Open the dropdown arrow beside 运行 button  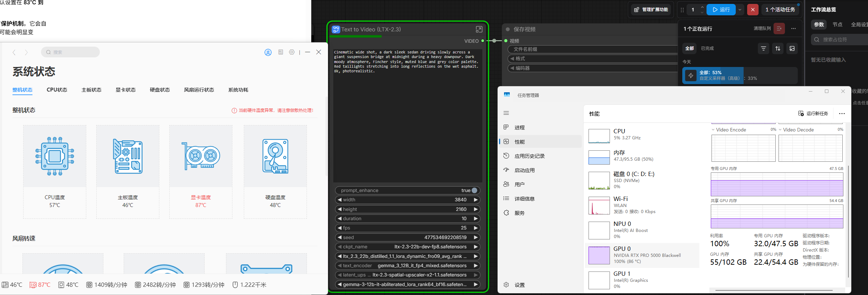pyautogui.click(x=740, y=10)
